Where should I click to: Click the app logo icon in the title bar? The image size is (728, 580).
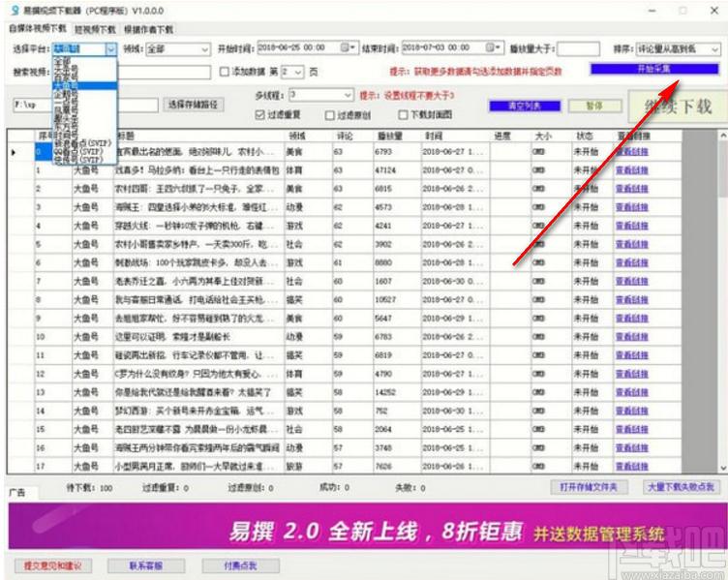pyautogui.click(x=15, y=11)
